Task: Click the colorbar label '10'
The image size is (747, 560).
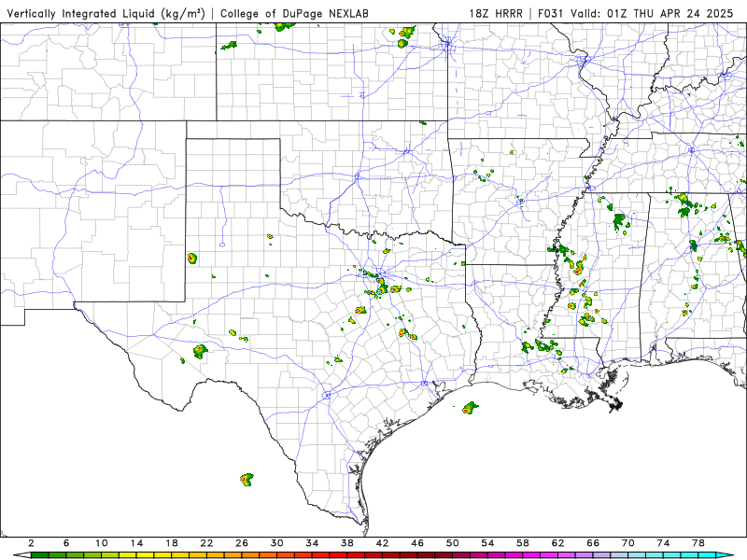Action: pos(102,543)
